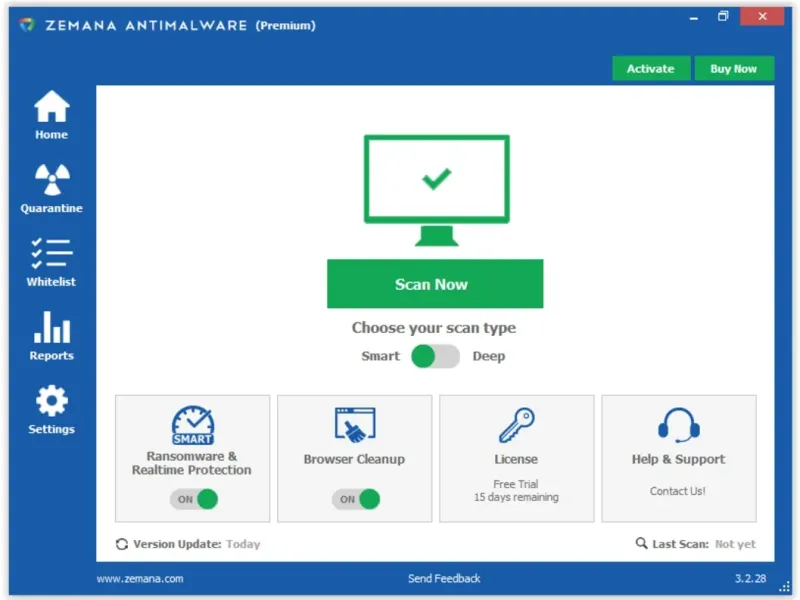Close the Zemana AntiMalware window
Screen dimensions: 800x600
point(762,16)
